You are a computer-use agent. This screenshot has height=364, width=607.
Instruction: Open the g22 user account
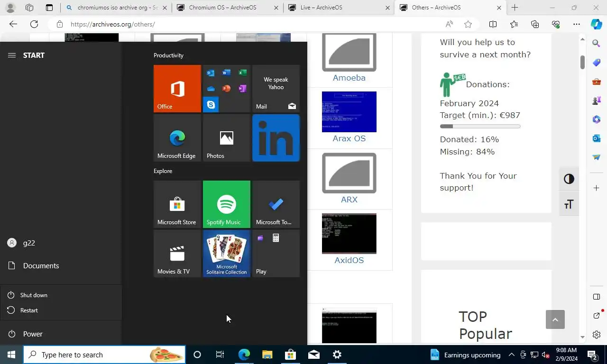61,243
